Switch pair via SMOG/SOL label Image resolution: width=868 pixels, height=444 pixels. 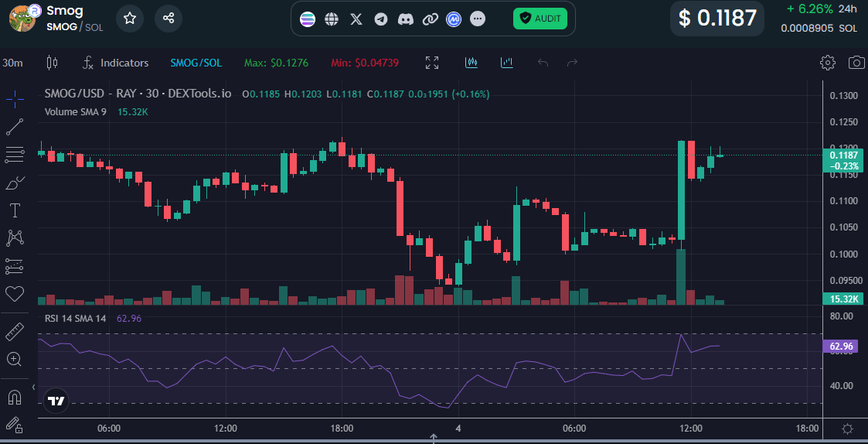click(x=196, y=63)
